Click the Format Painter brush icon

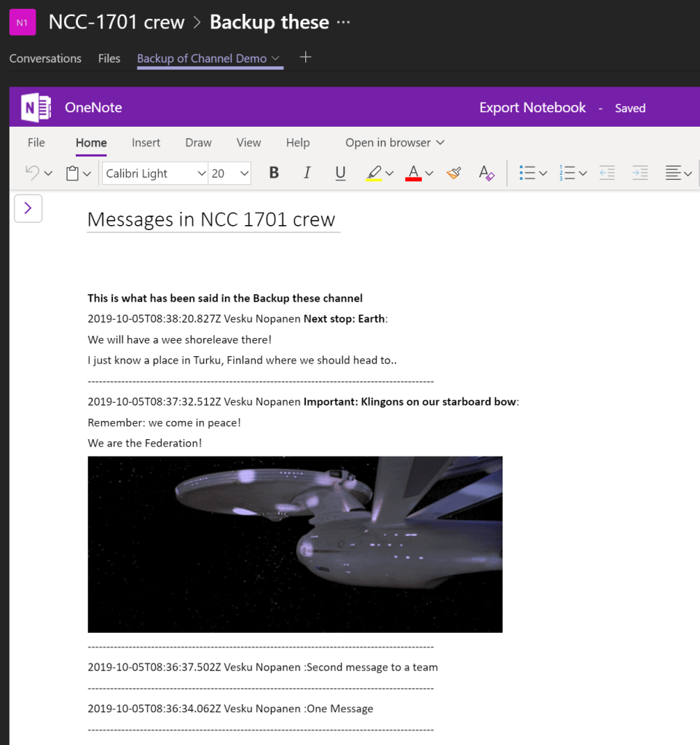pos(454,173)
